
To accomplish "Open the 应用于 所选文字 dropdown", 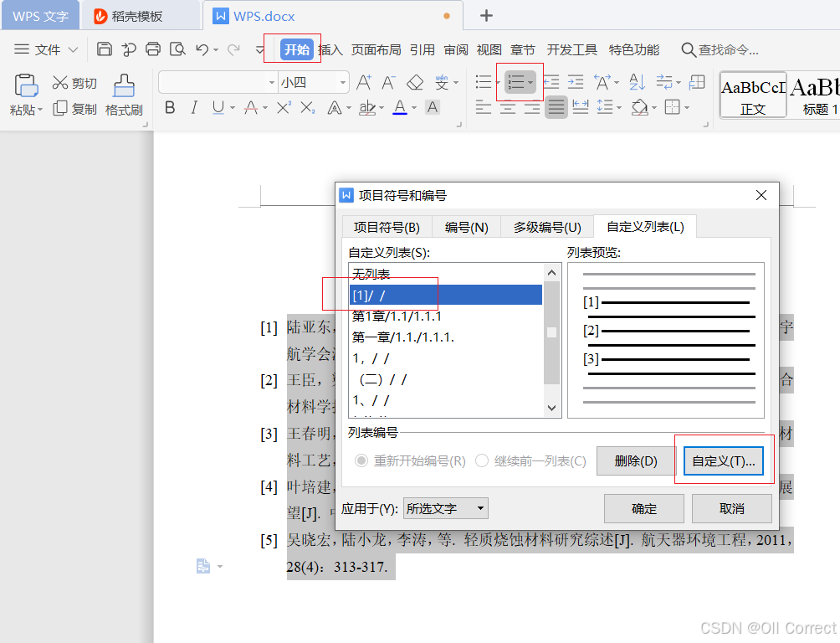I will pos(446,508).
